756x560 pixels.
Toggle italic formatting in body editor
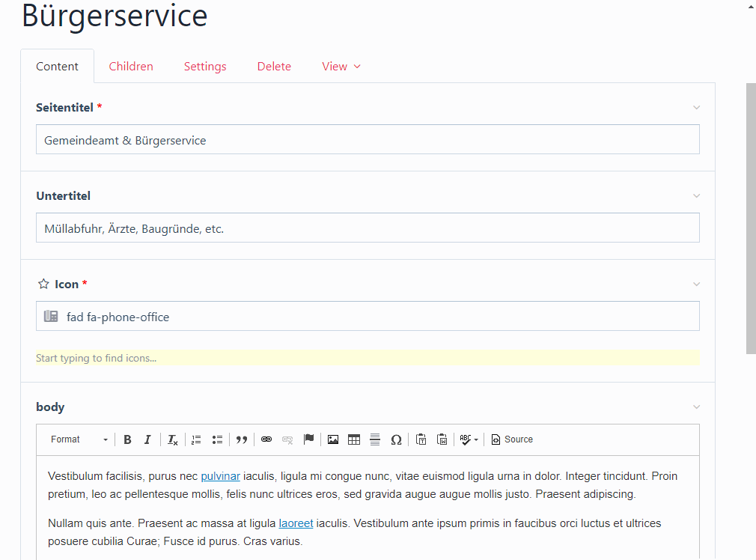pyautogui.click(x=147, y=439)
